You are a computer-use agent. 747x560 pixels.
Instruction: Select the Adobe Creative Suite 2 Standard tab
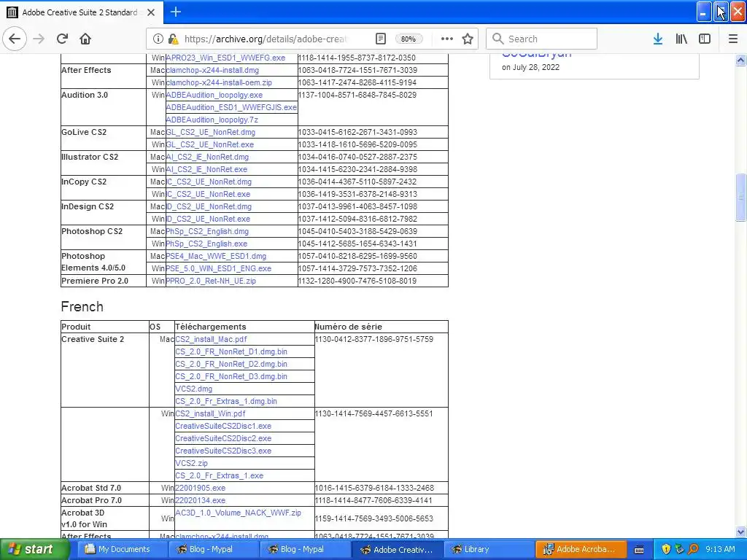point(82,12)
